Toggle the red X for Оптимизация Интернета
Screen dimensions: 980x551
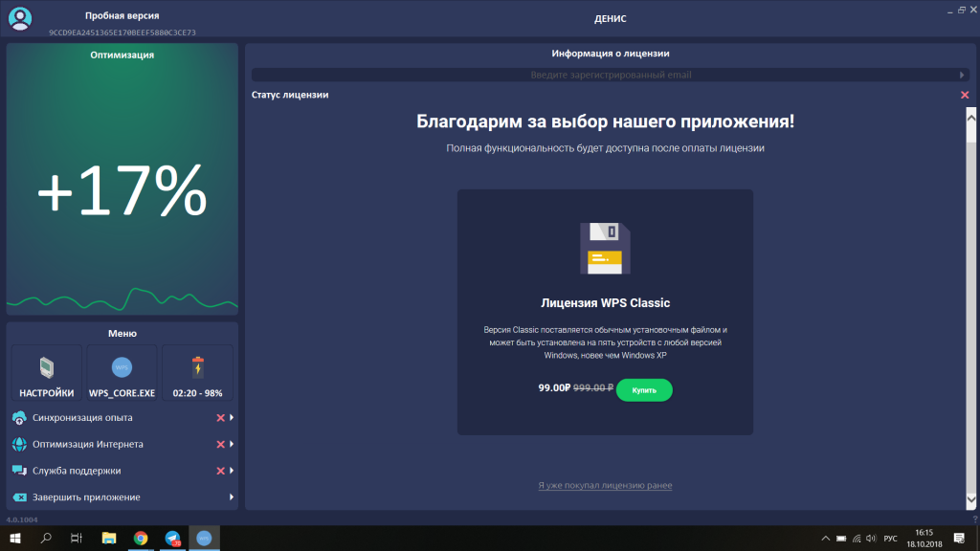[220, 445]
